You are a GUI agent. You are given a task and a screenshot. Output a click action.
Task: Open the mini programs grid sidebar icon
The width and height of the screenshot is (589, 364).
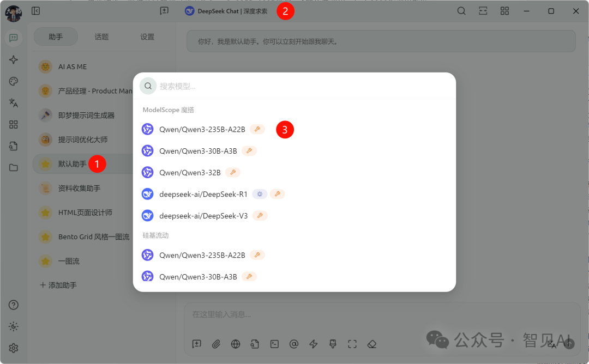click(x=14, y=125)
